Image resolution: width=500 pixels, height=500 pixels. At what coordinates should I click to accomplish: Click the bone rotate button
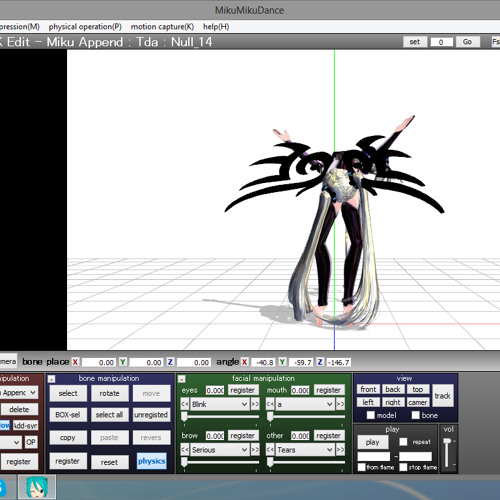[x=109, y=393]
